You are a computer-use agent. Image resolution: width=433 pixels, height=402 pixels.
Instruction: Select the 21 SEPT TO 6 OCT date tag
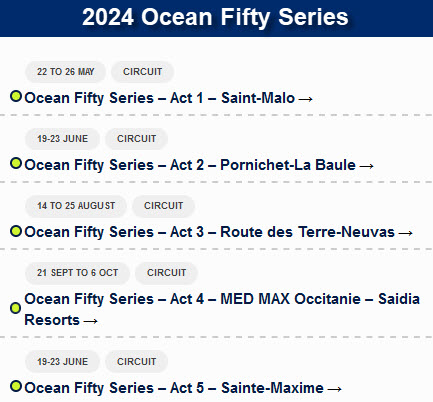77,273
